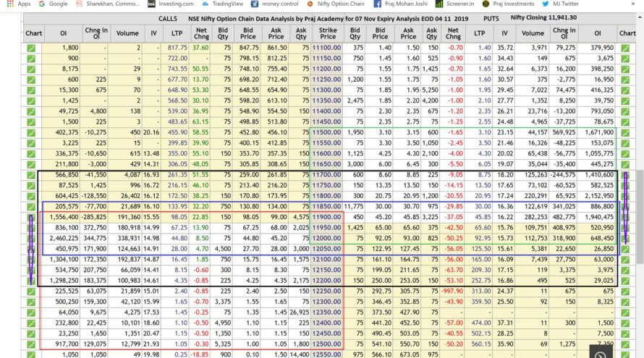Open calls chart icon for strike 12500.00
This screenshot has height=358, width=644.
pos(31,345)
